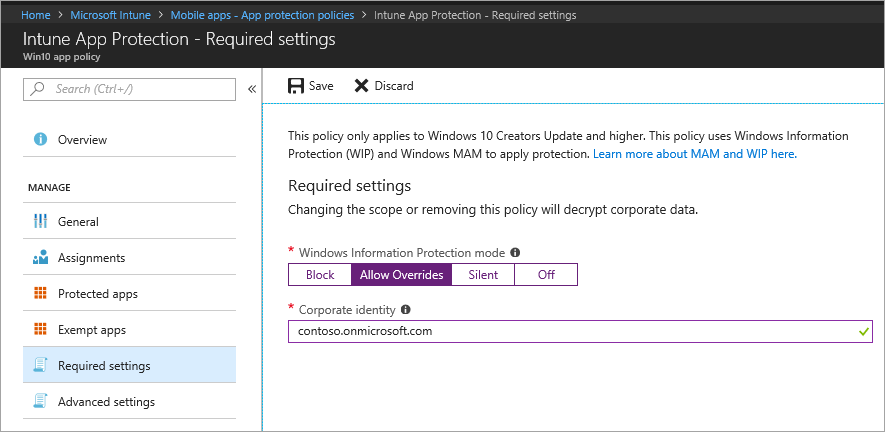This screenshot has width=885, height=432.
Task: Click the Exempt apps grid icon
Action: [x=41, y=330]
